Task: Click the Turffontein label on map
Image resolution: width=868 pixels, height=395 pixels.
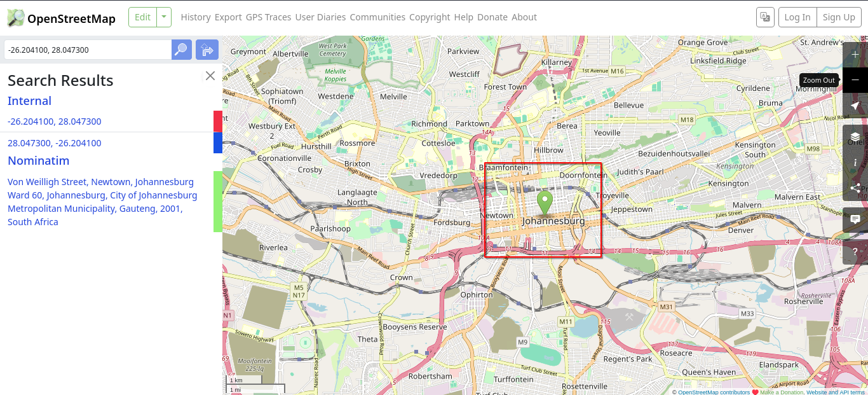Action: coord(513,379)
